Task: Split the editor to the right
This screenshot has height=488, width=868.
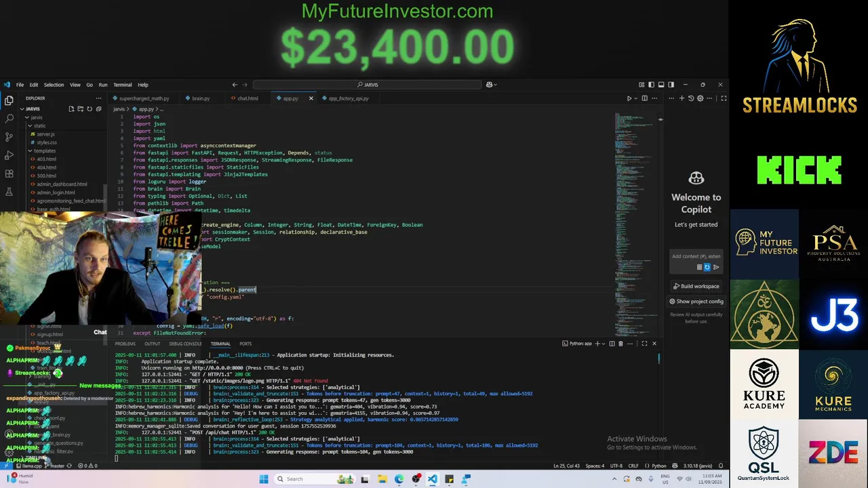Action: pyautogui.click(x=645, y=98)
